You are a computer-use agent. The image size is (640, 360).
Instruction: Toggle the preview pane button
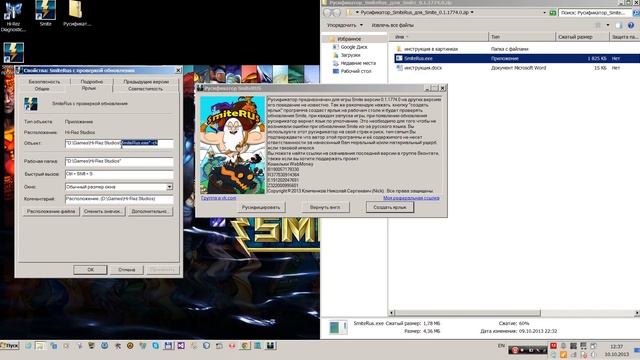coord(619,25)
